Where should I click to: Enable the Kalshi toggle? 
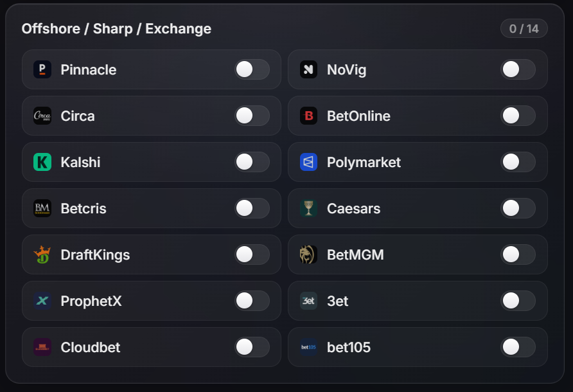tap(252, 162)
